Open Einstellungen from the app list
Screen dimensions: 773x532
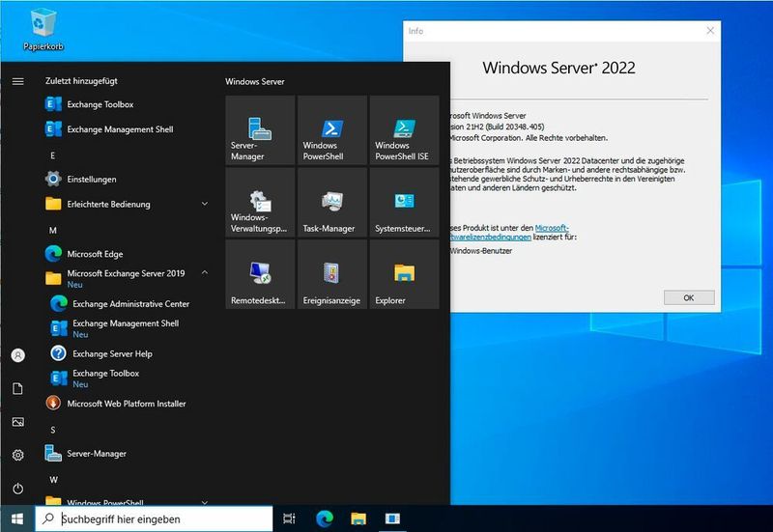pos(128,180)
